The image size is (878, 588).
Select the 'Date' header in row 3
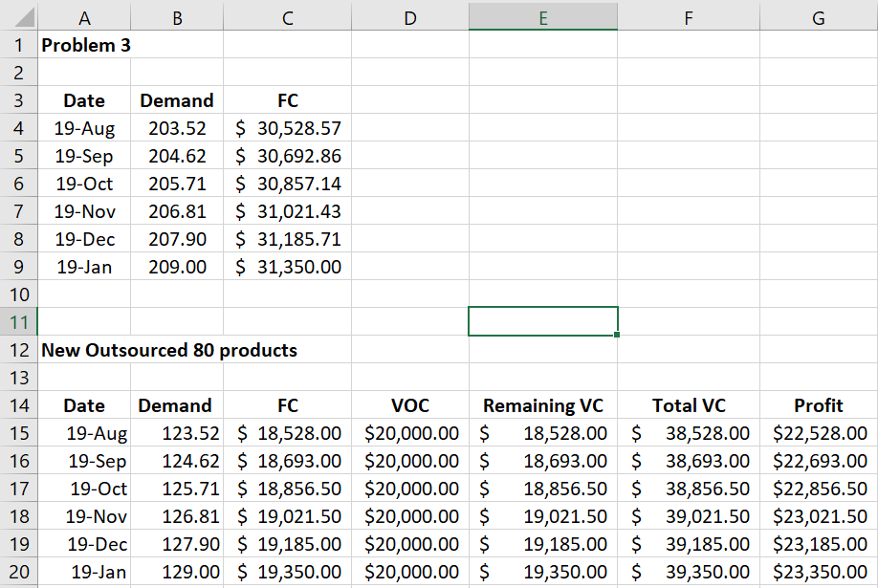[x=84, y=100]
